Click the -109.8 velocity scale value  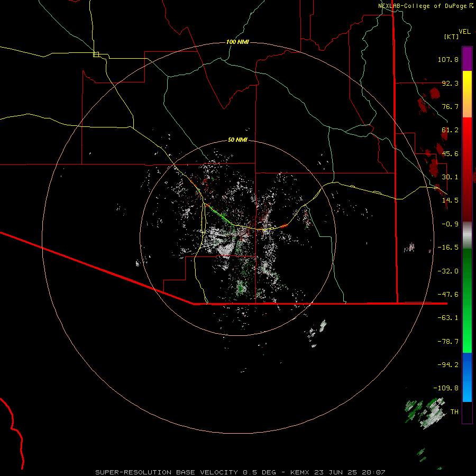click(446, 388)
